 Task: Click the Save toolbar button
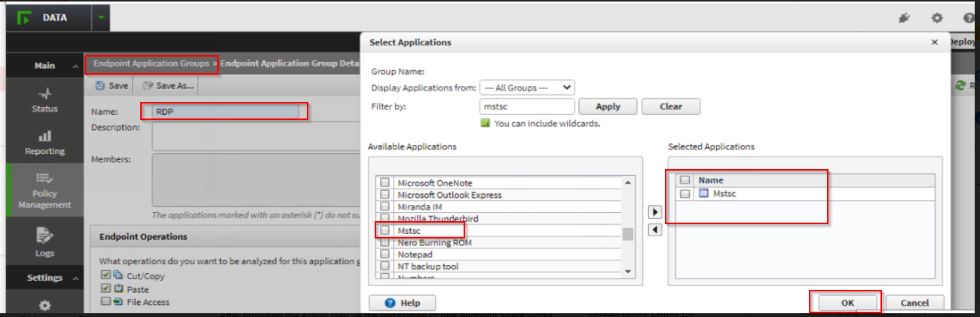coord(112,86)
